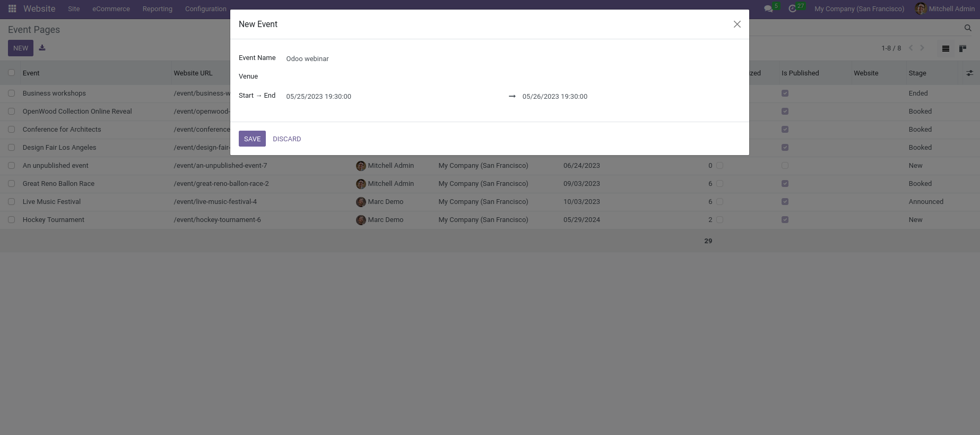980x435 pixels.
Task: Open the Reporting menu
Action: [157, 9]
